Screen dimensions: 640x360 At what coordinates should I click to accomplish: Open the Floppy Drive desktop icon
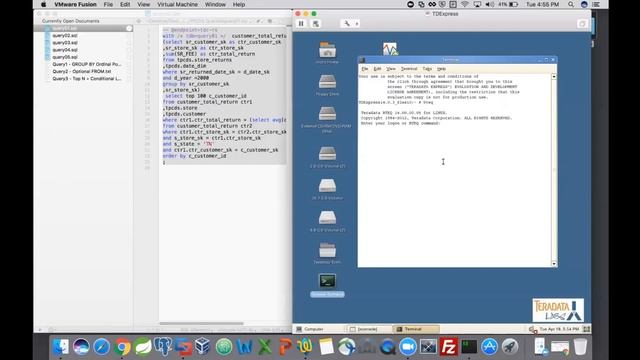coord(327,84)
